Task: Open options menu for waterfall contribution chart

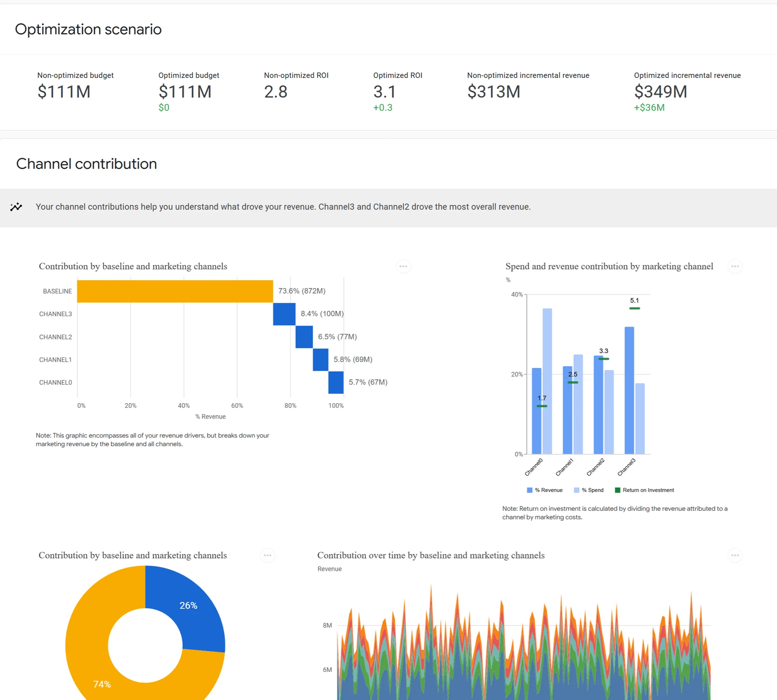Action: point(403,266)
